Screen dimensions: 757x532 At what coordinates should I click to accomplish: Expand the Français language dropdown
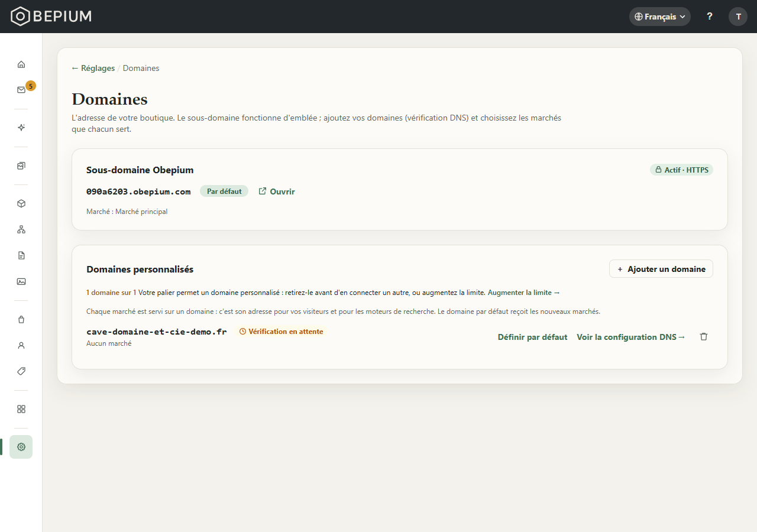pos(660,17)
